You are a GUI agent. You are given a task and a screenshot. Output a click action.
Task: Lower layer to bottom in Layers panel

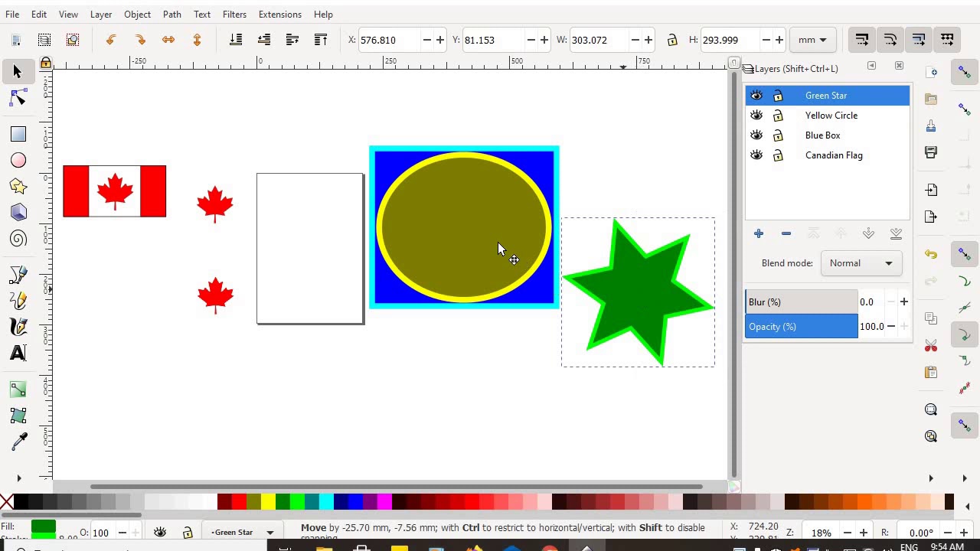(x=896, y=233)
